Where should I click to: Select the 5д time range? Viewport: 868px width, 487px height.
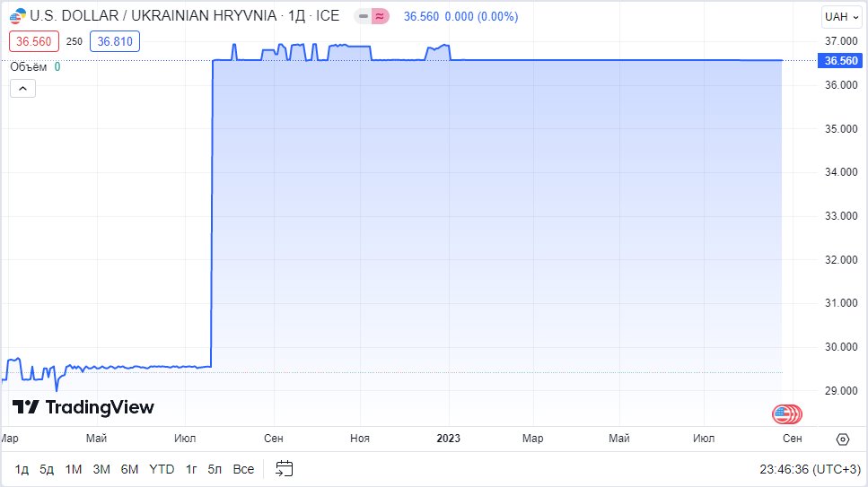(x=47, y=468)
